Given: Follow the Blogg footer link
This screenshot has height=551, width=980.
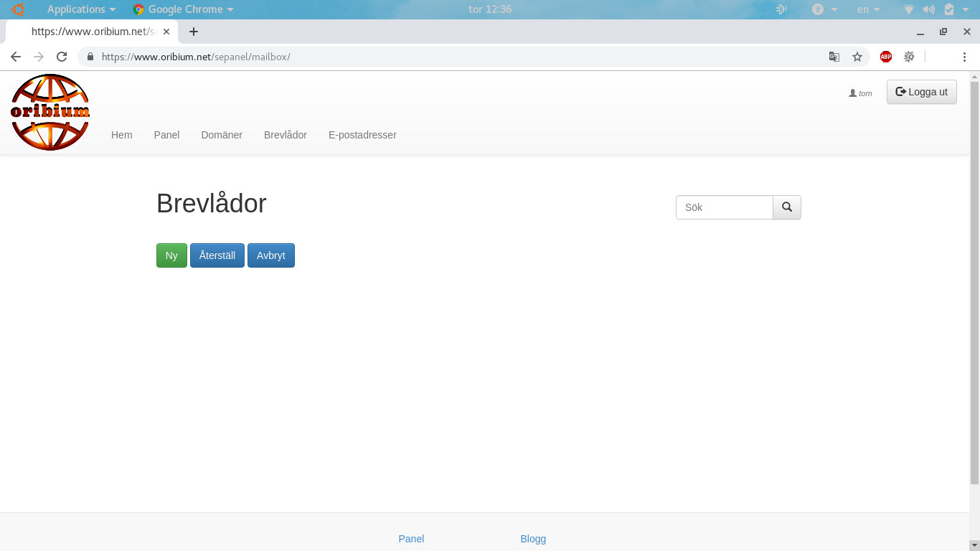Looking at the screenshot, I should [x=533, y=539].
